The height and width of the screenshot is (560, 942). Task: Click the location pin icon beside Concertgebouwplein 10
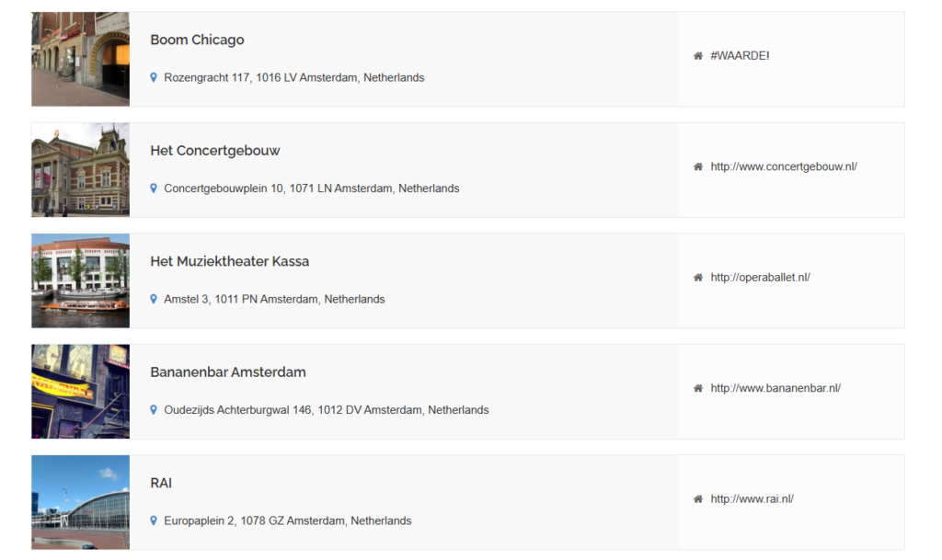[x=154, y=189]
